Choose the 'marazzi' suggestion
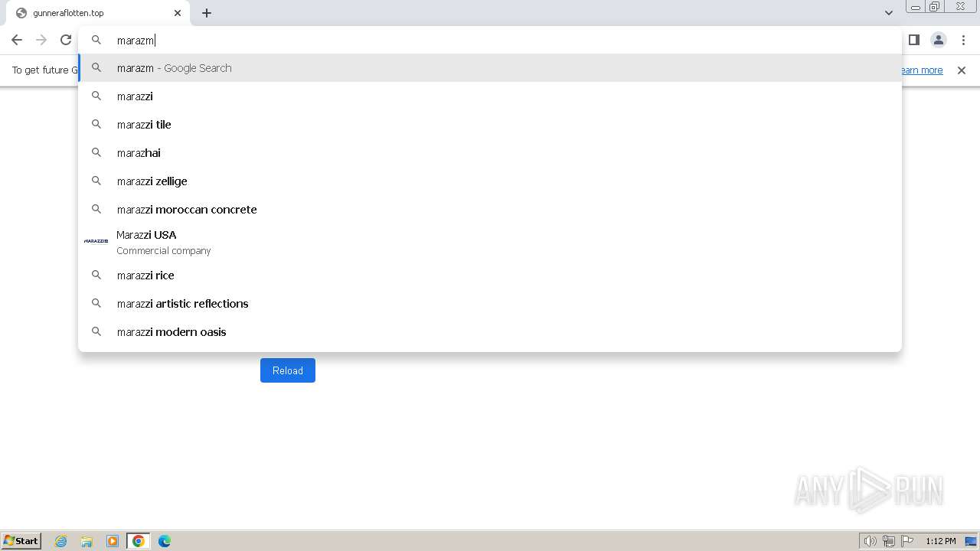 click(x=490, y=96)
